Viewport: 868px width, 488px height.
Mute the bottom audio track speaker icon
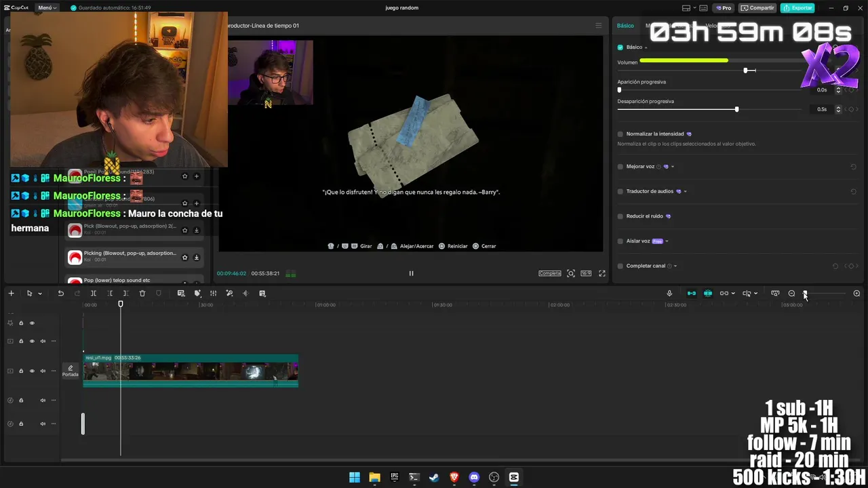pyautogui.click(x=43, y=424)
